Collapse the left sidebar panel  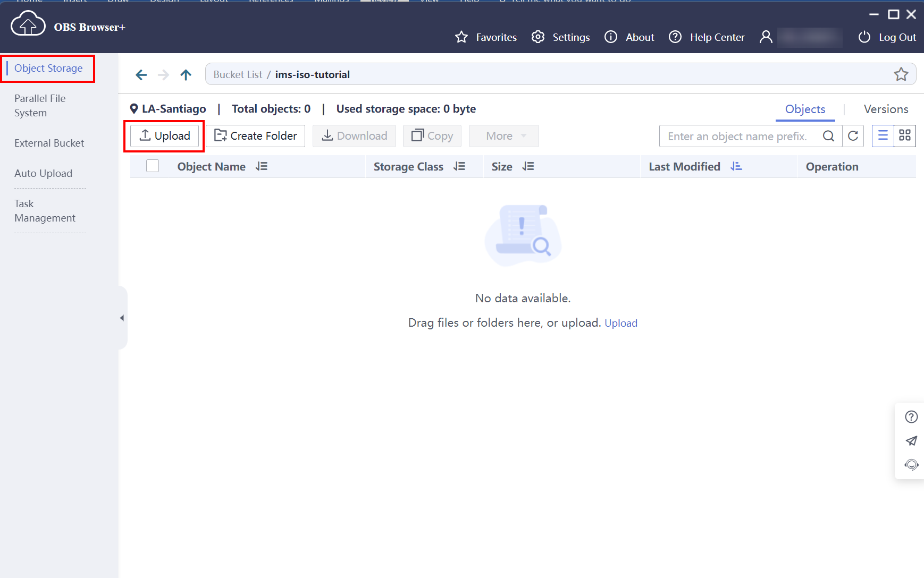click(122, 318)
